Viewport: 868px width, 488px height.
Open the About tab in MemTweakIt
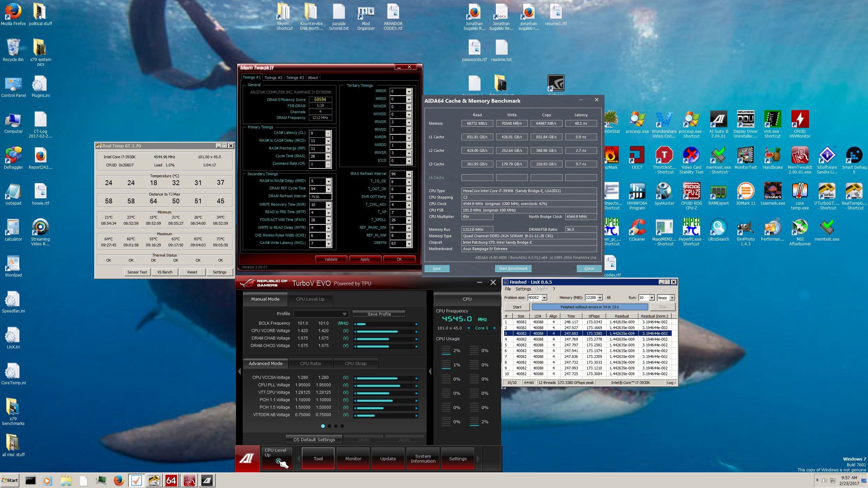313,78
